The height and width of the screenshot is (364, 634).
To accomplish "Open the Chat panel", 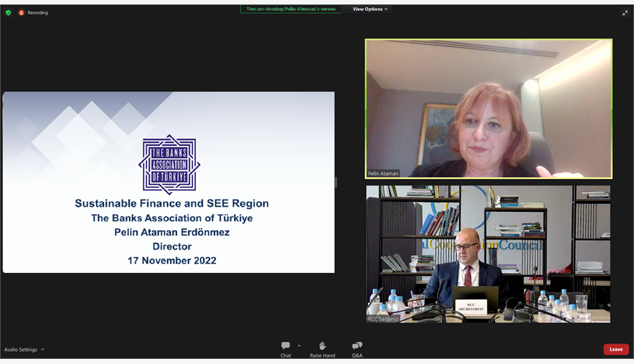I will (x=286, y=349).
